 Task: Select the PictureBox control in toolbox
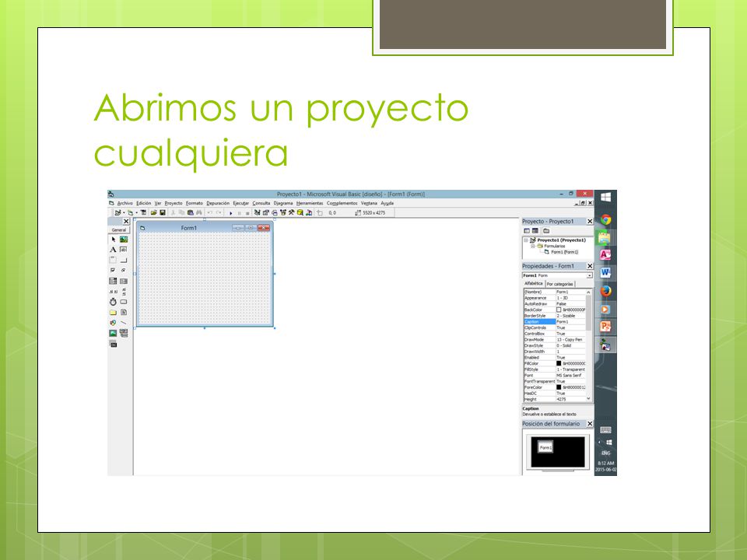(124, 240)
